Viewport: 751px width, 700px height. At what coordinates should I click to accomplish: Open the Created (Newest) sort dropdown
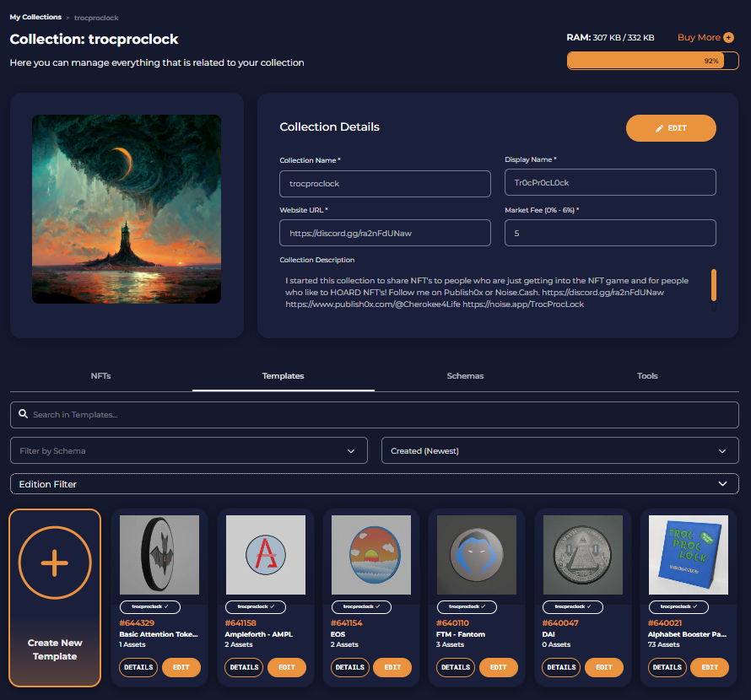pos(560,450)
